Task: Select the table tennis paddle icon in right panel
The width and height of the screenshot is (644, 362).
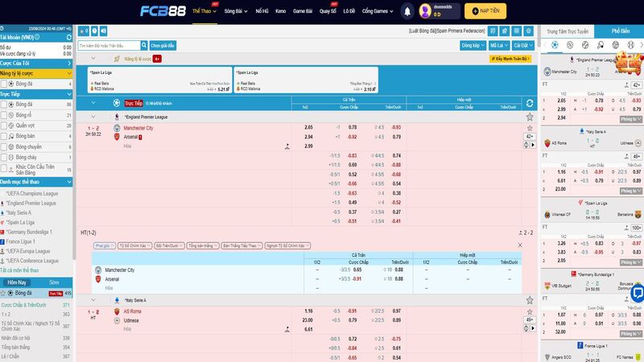Action: point(600,45)
